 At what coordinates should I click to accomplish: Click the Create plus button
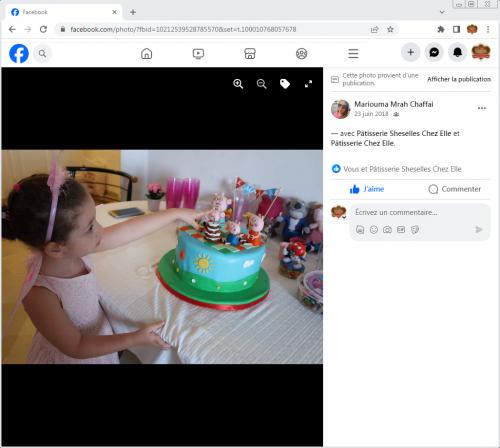(411, 52)
